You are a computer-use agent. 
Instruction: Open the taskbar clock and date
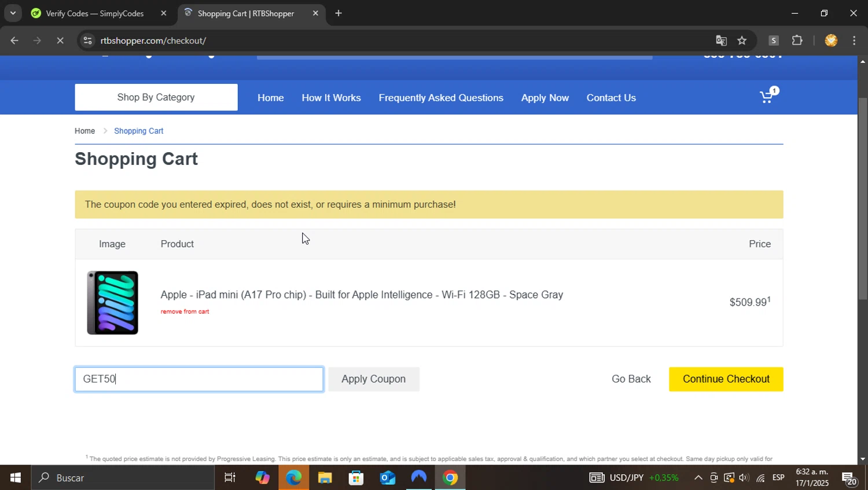point(812,478)
